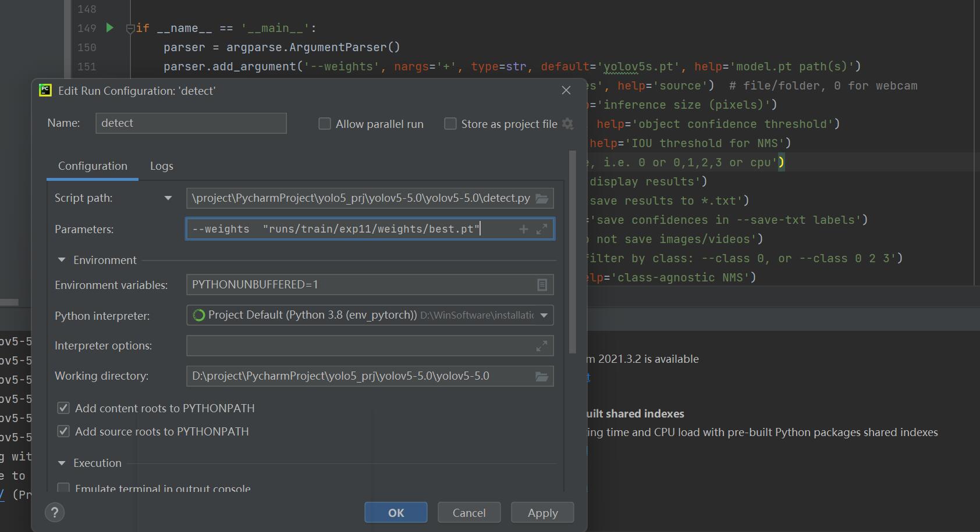980x532 pixels.
Task: Click the dialog's vertical scrollbar
Action: pyautogui.click(x=572, y=252)
